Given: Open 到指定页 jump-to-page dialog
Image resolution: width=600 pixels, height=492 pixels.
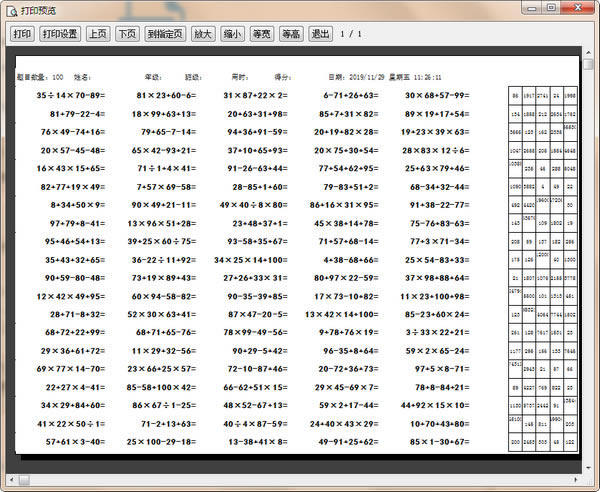Looking at the screenshot, I should click(x=165, y=33).
